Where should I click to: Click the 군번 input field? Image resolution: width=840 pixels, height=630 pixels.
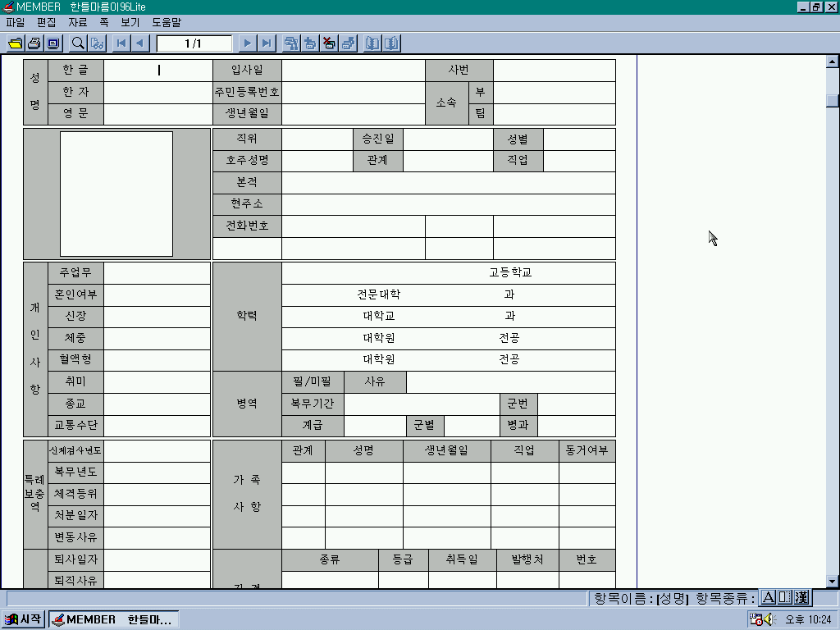pyautogui.click(x=576, y=404)
